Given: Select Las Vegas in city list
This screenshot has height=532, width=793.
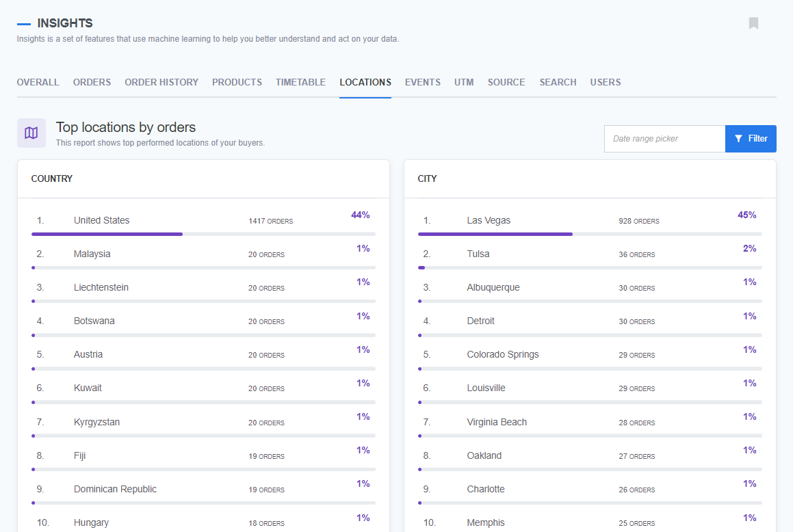Looking at the screenshot, I should 590,221.
